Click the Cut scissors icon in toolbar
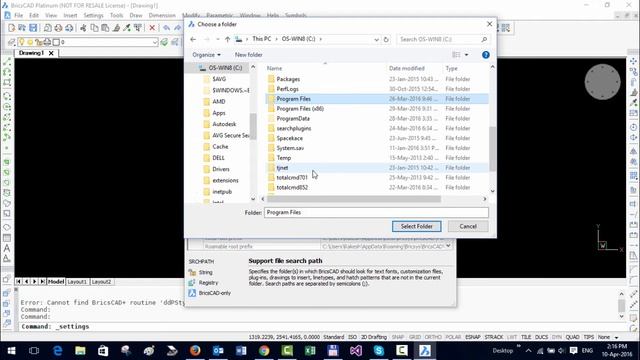640x360 pixels. [x=83, y=28]
